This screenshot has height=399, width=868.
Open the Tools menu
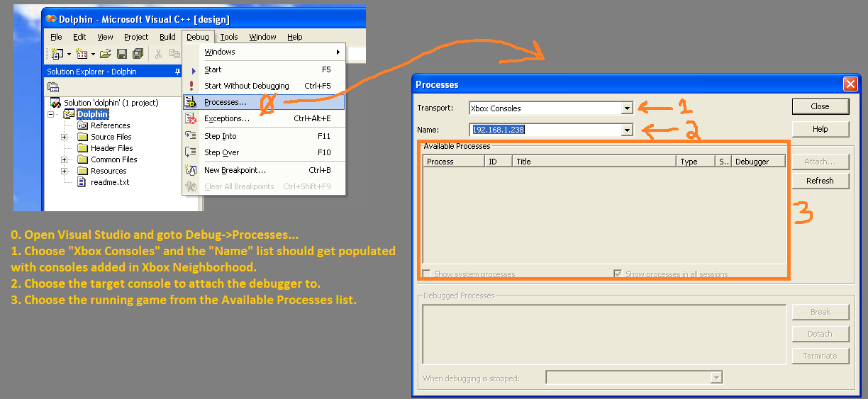coord(229,37)
